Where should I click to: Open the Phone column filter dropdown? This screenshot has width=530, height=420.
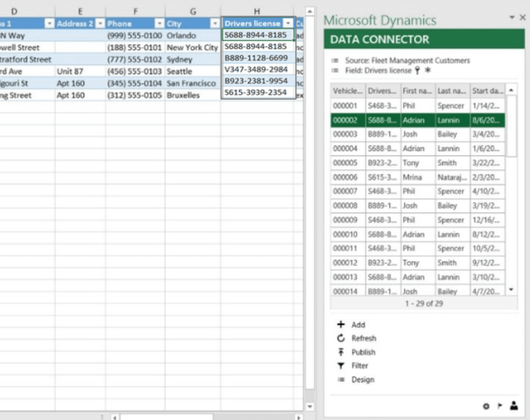click(159, 24)
